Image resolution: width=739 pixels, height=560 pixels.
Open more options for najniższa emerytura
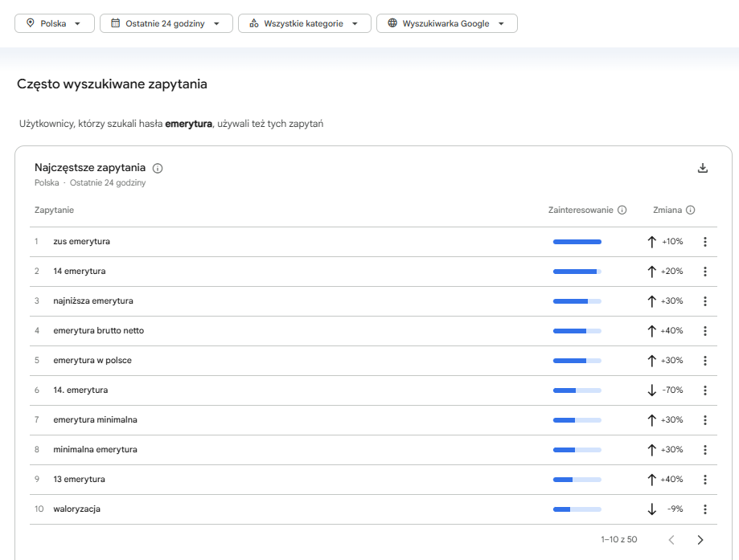[705, 301]
